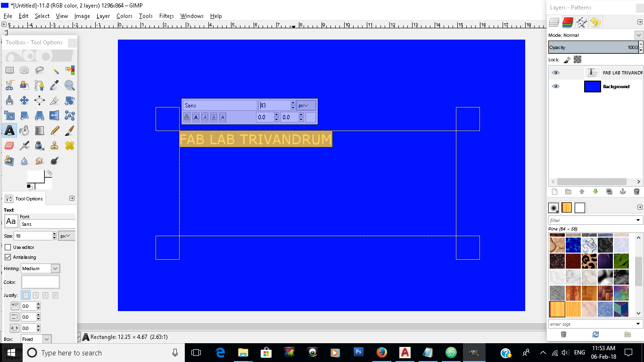This screenshot has width=644, height=362.
Task: Select the Paintbrush tool
Action: pyautogui.click(x=70, y=131)
